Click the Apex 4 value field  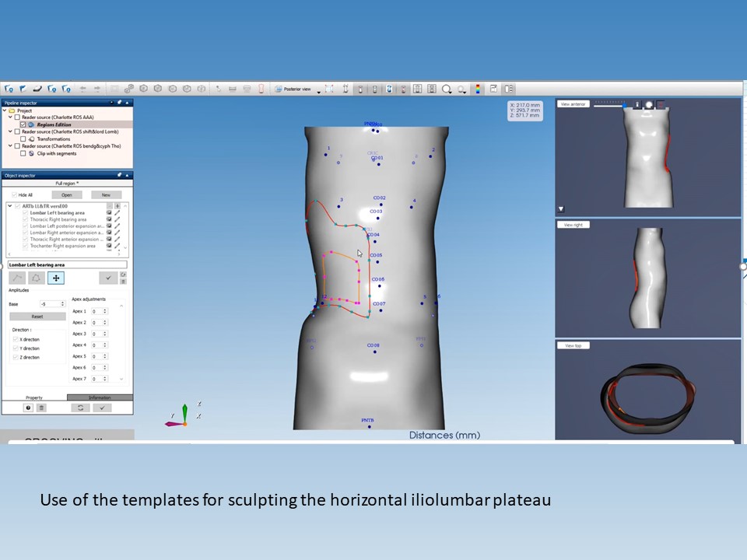(96, 345)
